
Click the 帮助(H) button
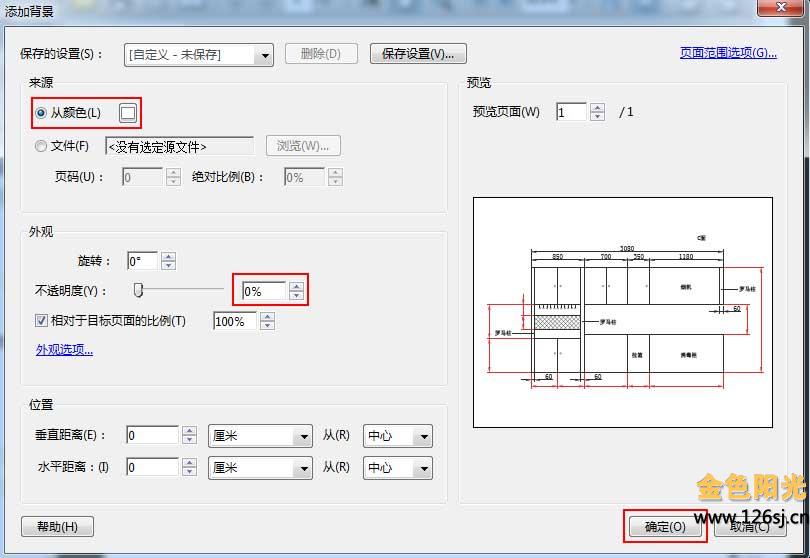(57, 526)
